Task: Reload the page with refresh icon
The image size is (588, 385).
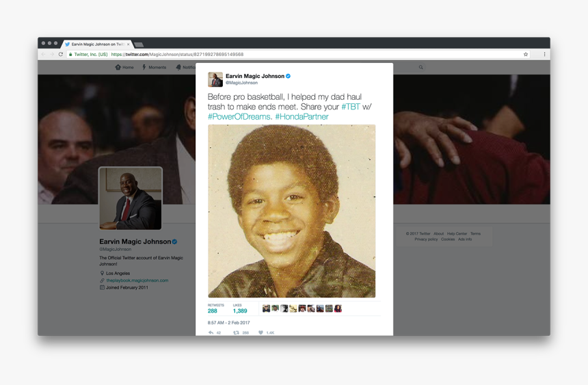Action: pyautogui.click(x=61, y=55)
